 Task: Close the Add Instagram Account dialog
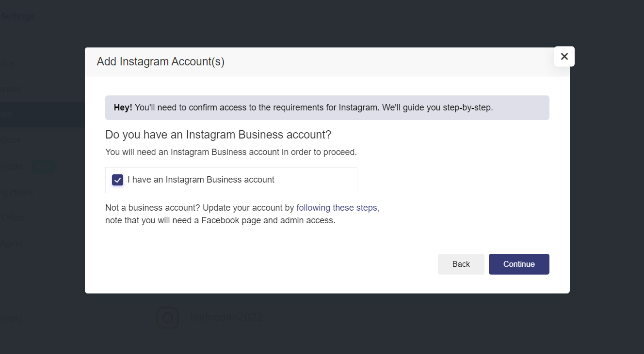(x=564, y=57)
